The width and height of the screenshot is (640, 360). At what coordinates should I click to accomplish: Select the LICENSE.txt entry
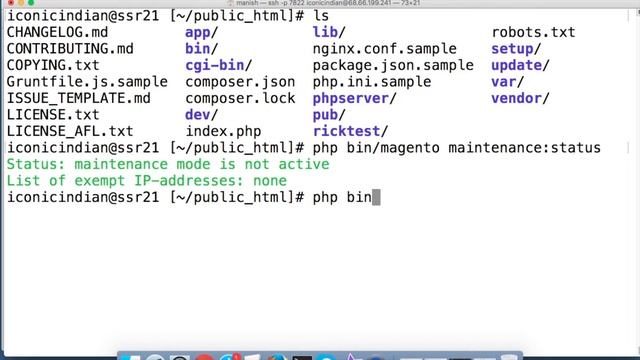[x=53, y=115]
